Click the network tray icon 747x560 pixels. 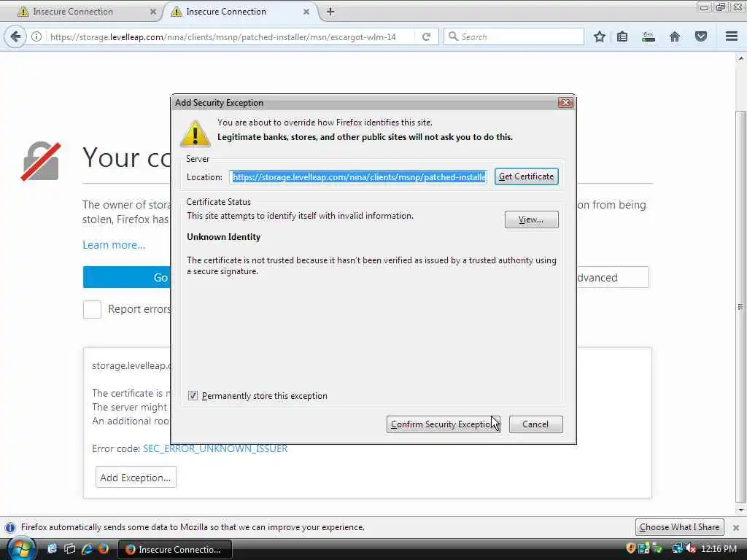[x=677, y=548]
